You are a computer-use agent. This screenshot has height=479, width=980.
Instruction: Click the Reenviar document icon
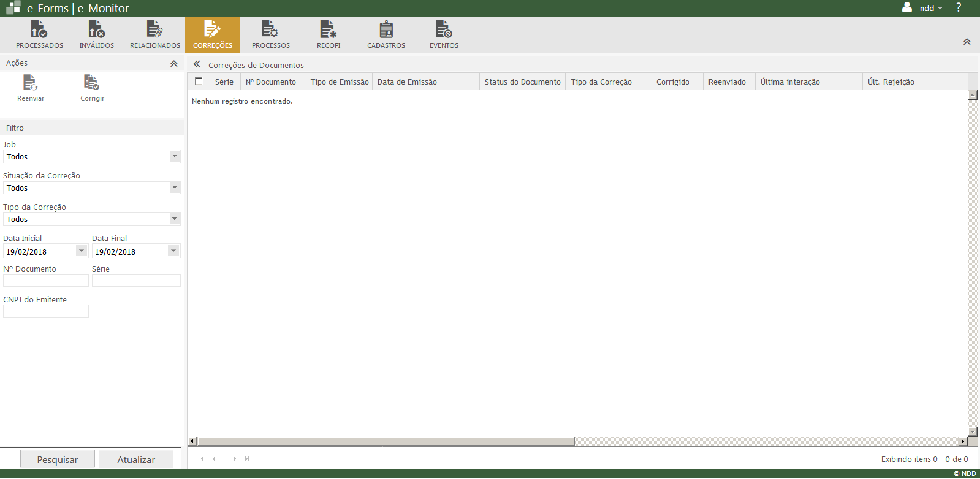coord(30,82)
